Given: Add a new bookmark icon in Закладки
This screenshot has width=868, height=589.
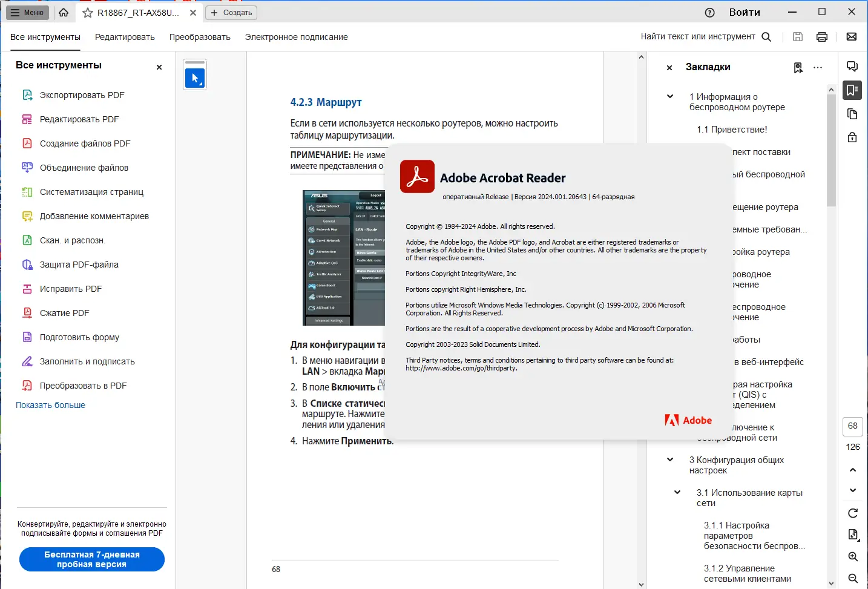Looking at the screenshot, I should (798, 68).
